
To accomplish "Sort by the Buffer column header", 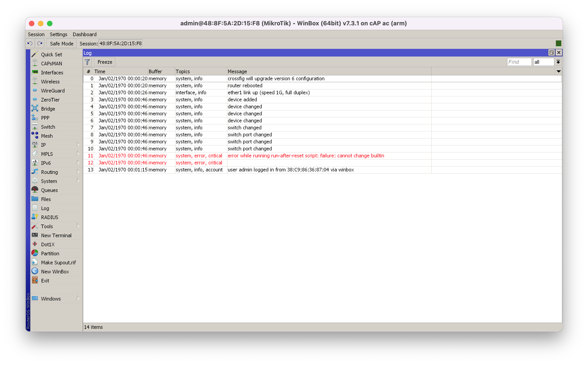I will coord(161,71).
